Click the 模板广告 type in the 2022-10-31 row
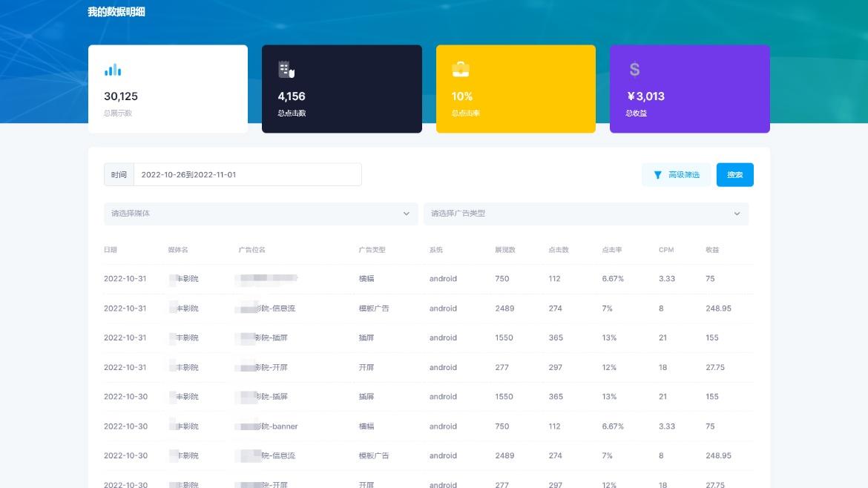 point(374,309)
